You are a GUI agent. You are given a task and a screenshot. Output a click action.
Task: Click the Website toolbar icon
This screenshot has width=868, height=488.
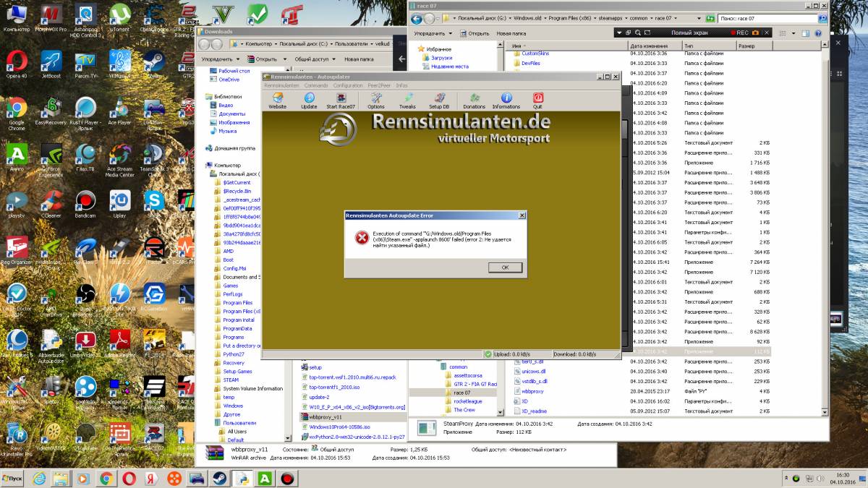click(277, 100)
